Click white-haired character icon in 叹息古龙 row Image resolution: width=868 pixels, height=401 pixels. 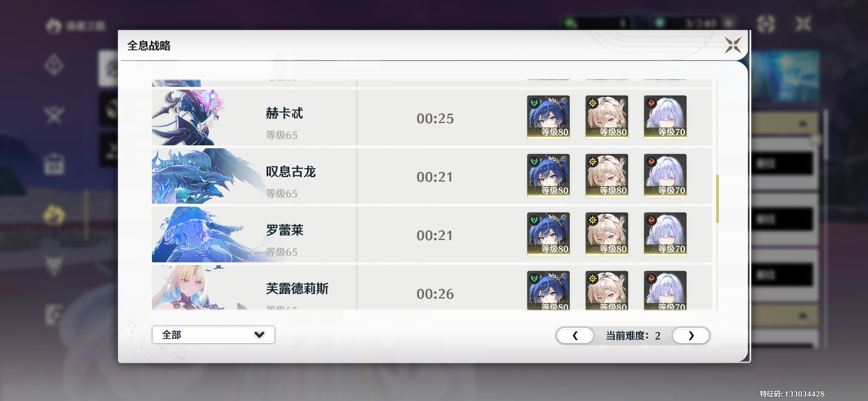pyautogui.click(x=665, y=175)
